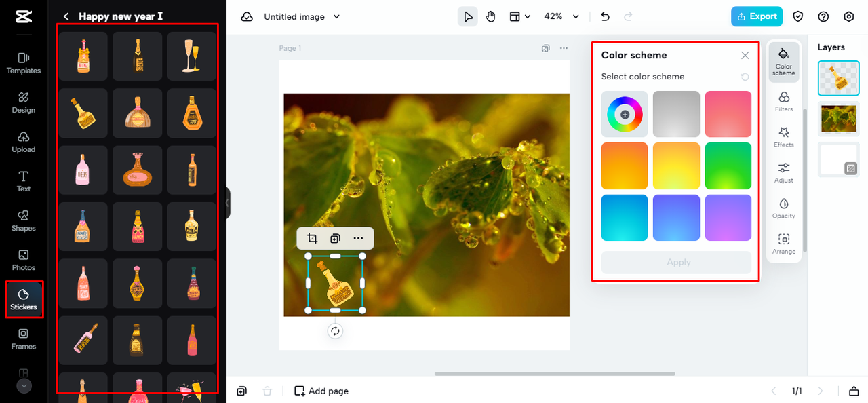Click the Add page button
Image resolution: width=868 pixels, height=403 pixels.
[x=321, y=391]
